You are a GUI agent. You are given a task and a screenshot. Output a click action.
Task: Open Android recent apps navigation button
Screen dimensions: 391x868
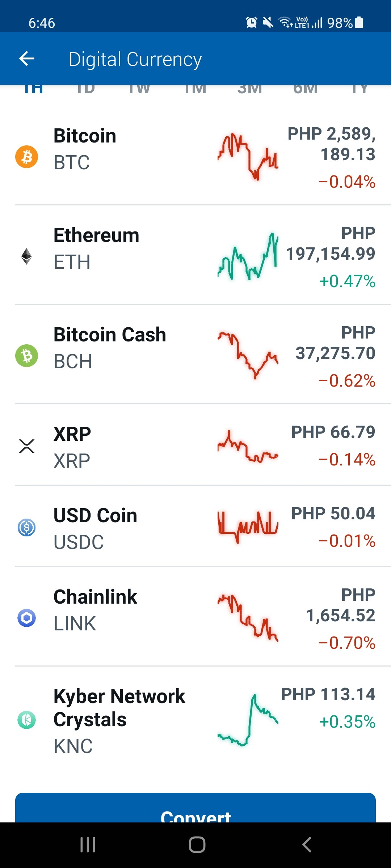(88, 845)
